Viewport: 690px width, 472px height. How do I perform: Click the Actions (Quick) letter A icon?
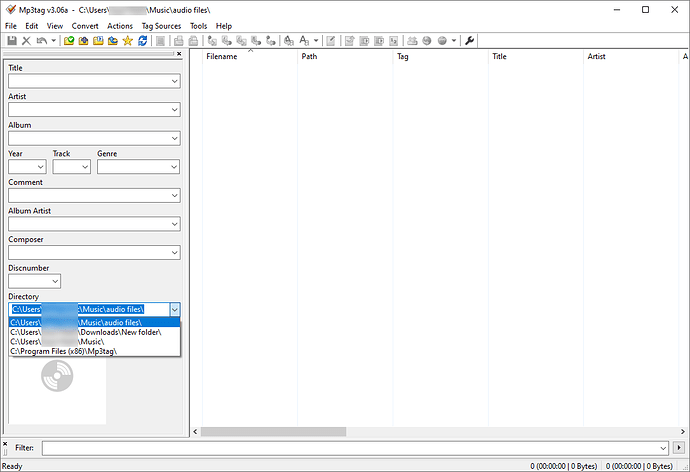(304, 41)
